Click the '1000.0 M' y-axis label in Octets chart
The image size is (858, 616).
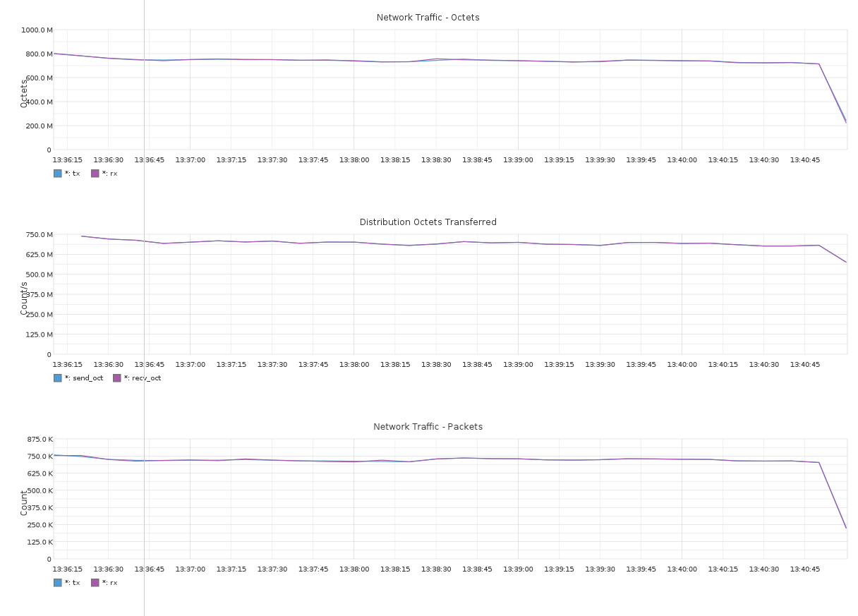(x=37, y=30)
